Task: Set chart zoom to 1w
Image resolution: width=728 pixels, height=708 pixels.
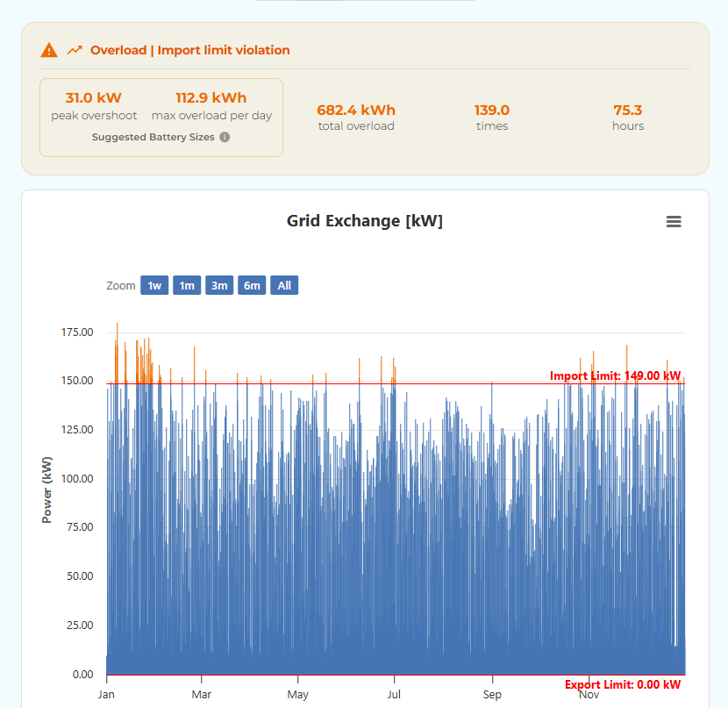Action: point(154,285)
